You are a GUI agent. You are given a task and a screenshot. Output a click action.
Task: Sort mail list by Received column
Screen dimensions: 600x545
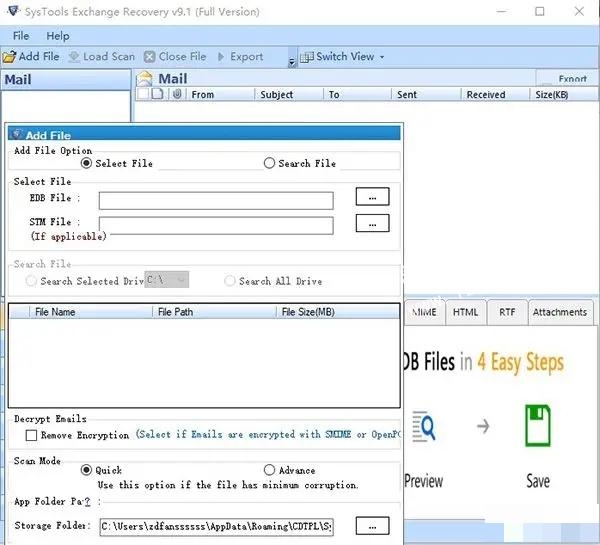[496, 95]
